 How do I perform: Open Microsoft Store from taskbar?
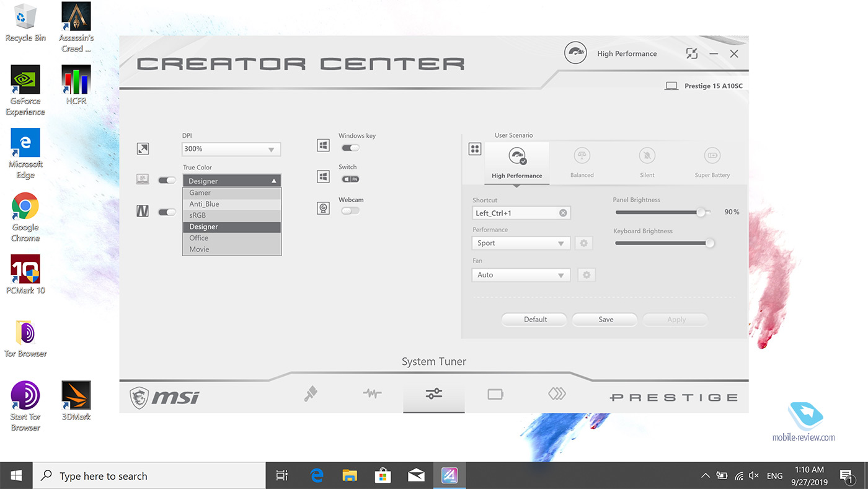383,476
